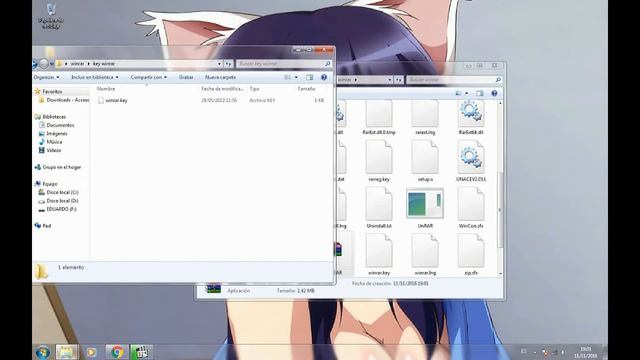This screenshot has width=640, height=360.
Task: Open Windows Explorer from the taskbar
Action: [x=67, y=352]
